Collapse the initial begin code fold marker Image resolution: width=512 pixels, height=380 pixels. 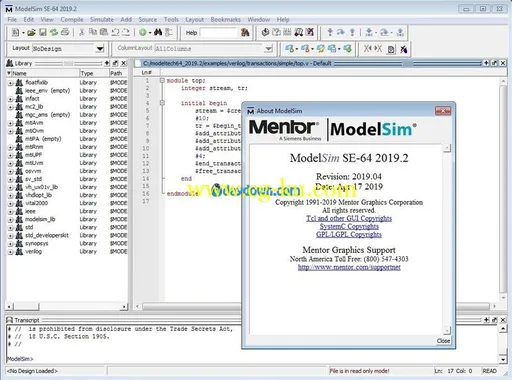[162, 103]
